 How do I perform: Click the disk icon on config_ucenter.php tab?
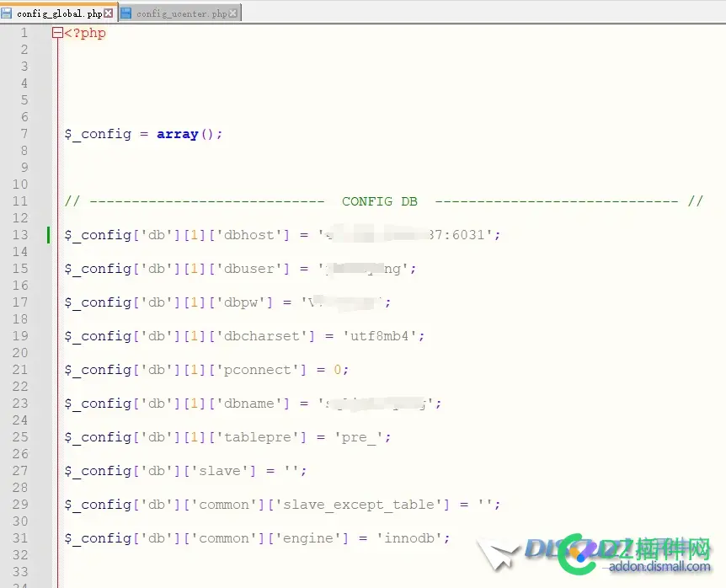(x=126, y=13)
